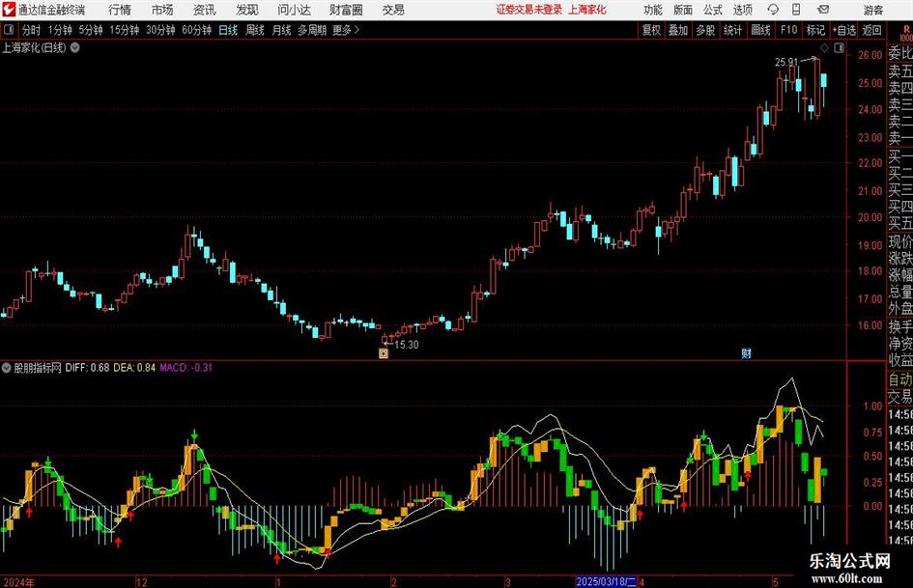Click the 25.91 high price label
Viewport: 913px width, 588px height.
click(786, 62)
